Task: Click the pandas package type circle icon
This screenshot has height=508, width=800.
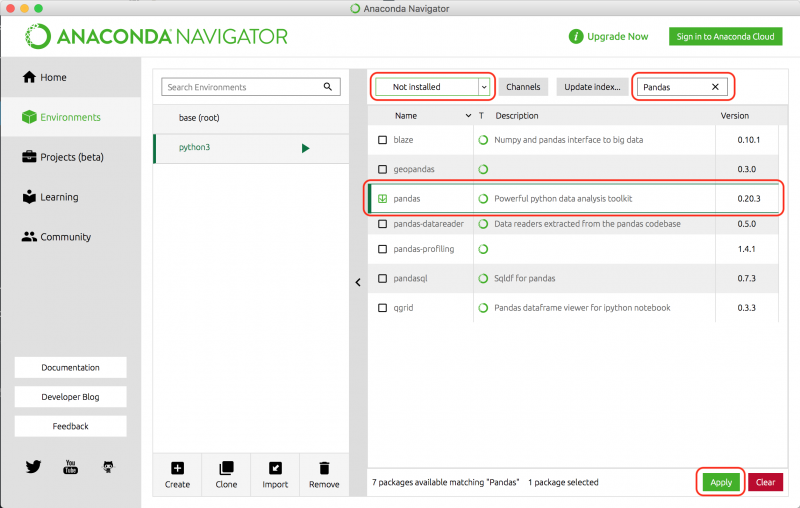Action: 483,199
